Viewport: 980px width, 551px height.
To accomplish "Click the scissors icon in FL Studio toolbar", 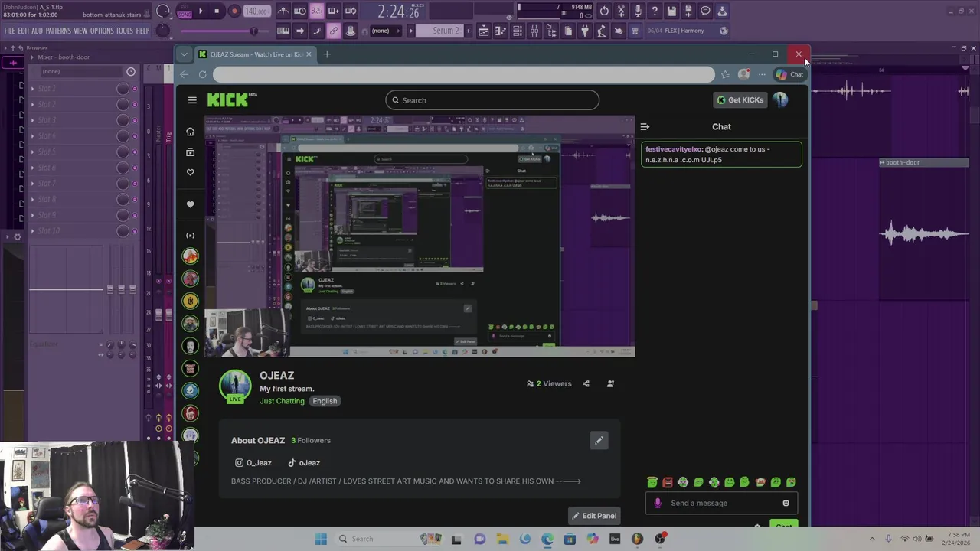I will [x=621, y=11].
